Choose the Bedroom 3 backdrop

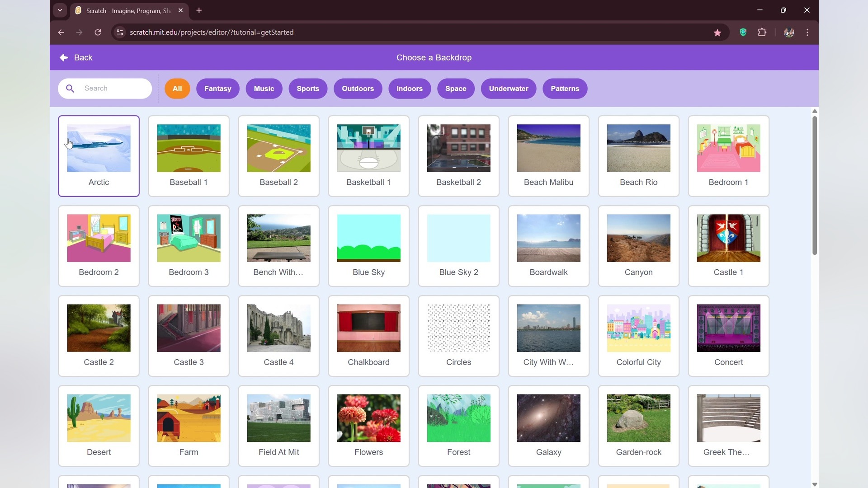tap(189, 246)
